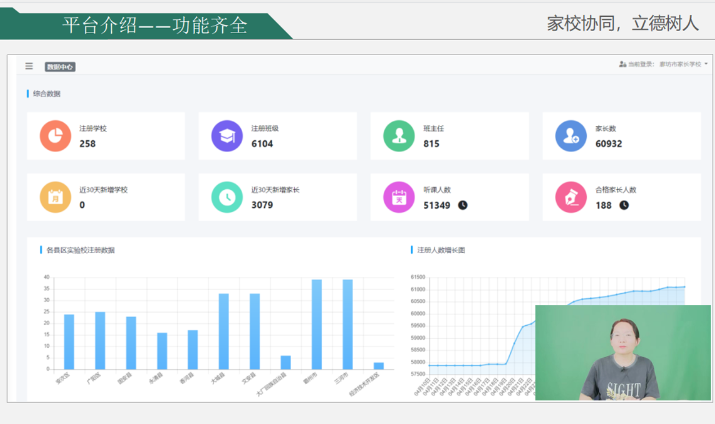Click clock icon beside 188
This screenshot has width=715, height=424.
(x=624, y=205)
